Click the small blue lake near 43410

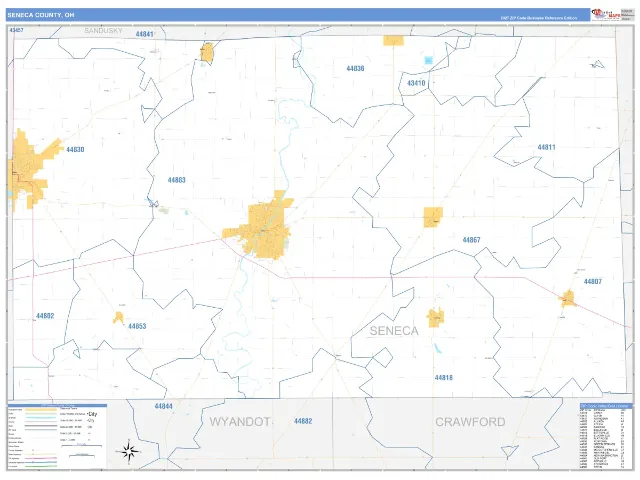point(428,60)
